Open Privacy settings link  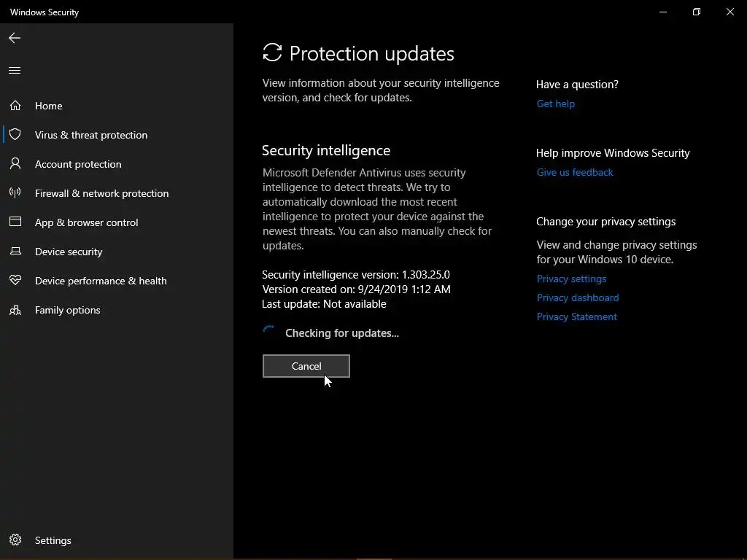(x=571, y=279)
